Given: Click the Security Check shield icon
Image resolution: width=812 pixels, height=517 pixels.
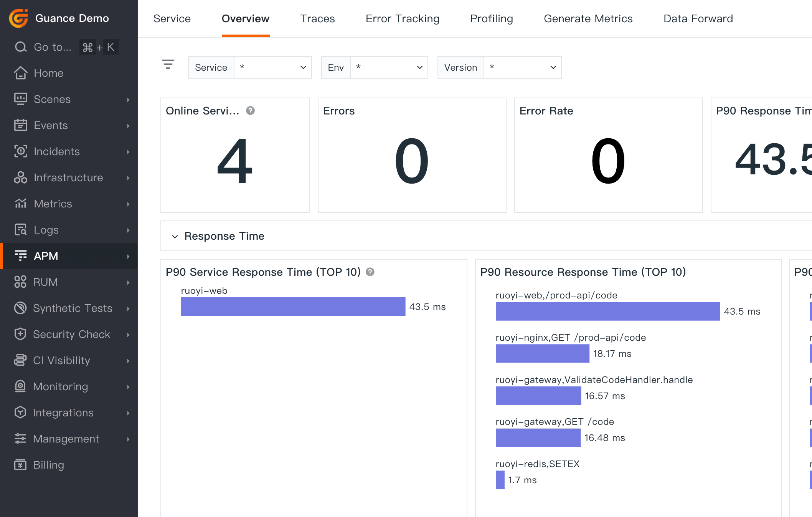Looking at the screenshot, I should 20,334.
